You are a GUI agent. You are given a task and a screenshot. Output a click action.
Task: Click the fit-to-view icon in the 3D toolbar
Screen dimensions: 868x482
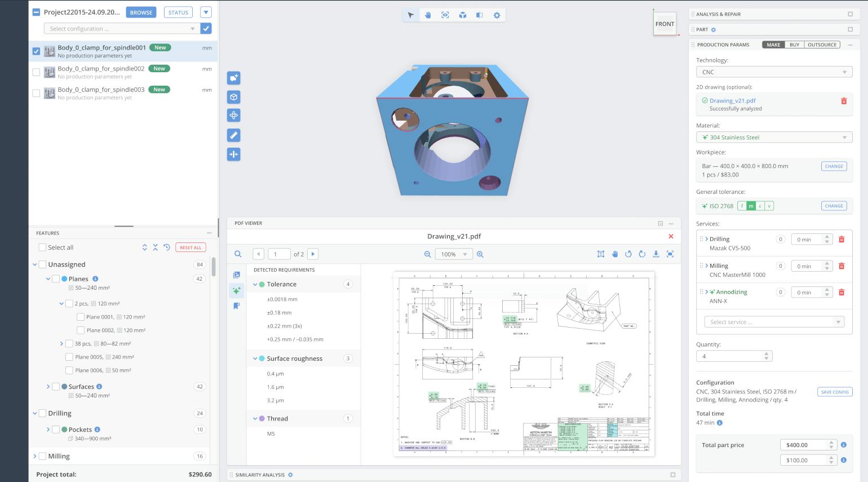(445, 15)
